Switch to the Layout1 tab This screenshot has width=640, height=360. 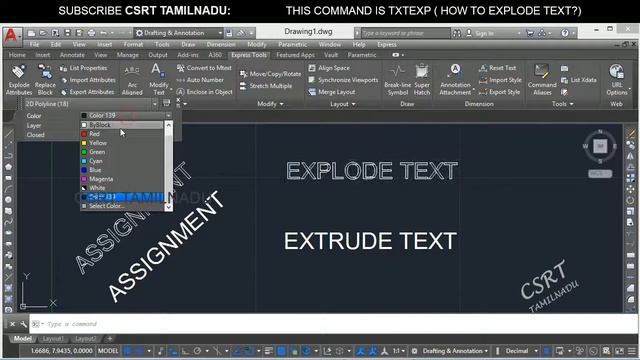tap(53, 339)
